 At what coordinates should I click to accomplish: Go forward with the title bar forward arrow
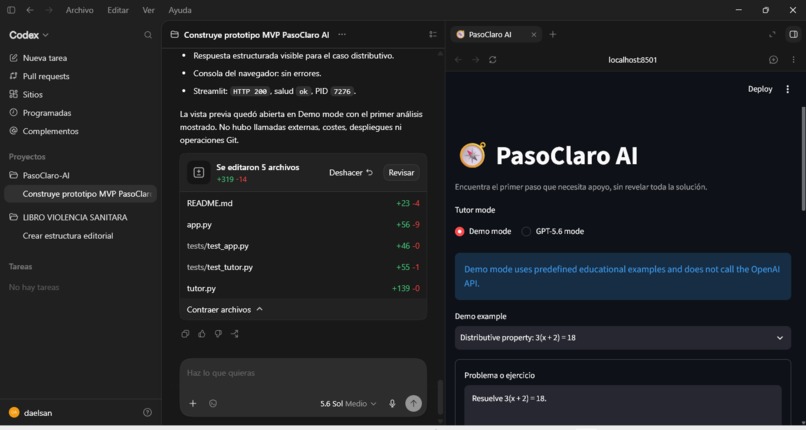click(48, 10)
